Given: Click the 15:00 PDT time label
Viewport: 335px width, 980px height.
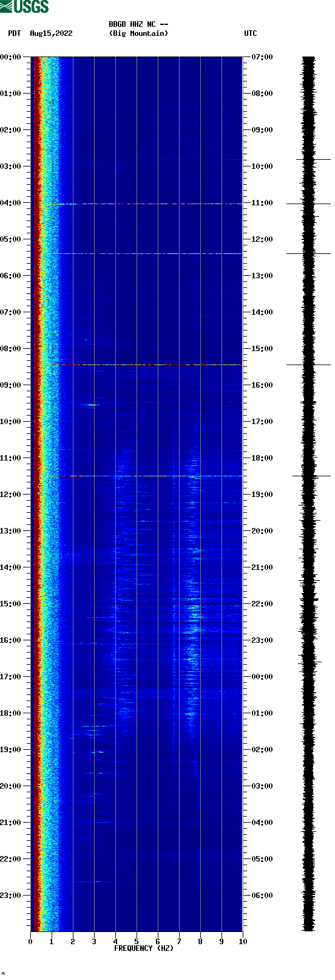Looking at the screenshot, I should click(x=10, y=604).
